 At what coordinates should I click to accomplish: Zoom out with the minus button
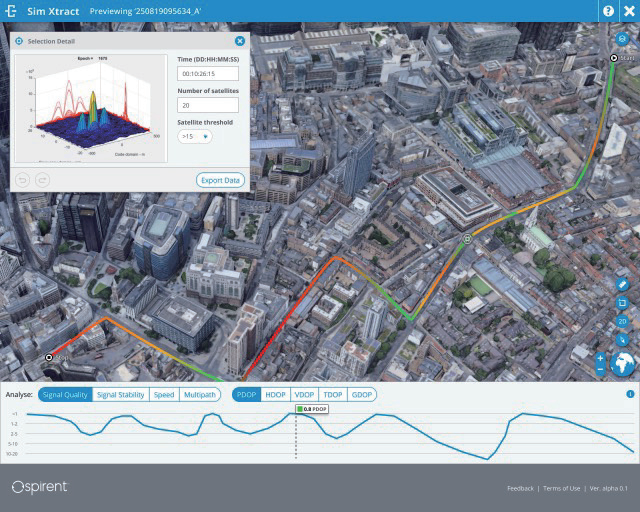(x=600, y=370)
